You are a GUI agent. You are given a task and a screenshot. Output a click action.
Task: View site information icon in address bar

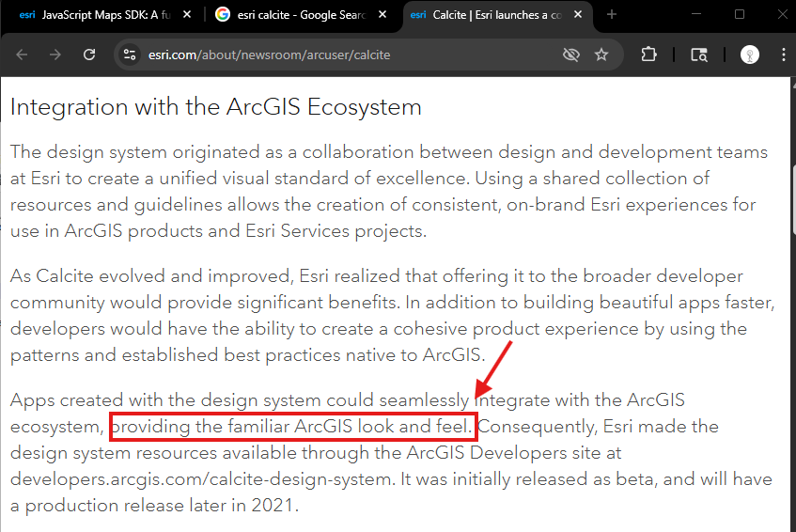[x=130, y=55]
